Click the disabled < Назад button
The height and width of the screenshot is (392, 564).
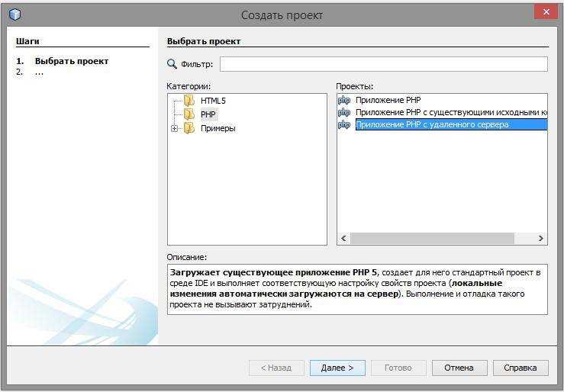click(276, 368)
